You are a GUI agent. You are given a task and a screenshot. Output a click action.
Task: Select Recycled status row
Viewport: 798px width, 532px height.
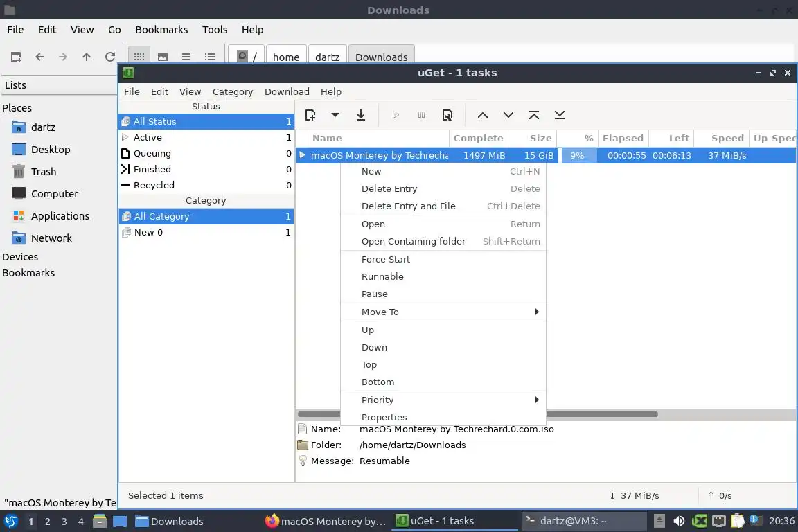click(206, 186)
